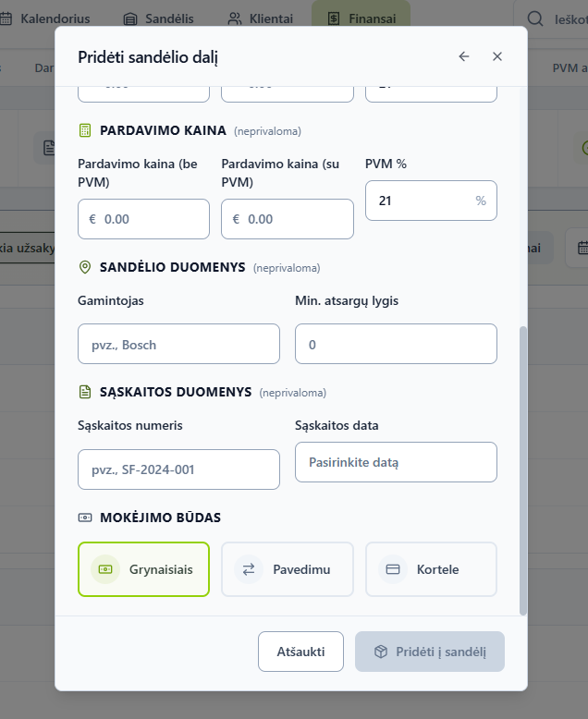Click the PVM % field showing 21
Image resolution: width=588 pixels, height=719 pixels.
coord(431,201)
